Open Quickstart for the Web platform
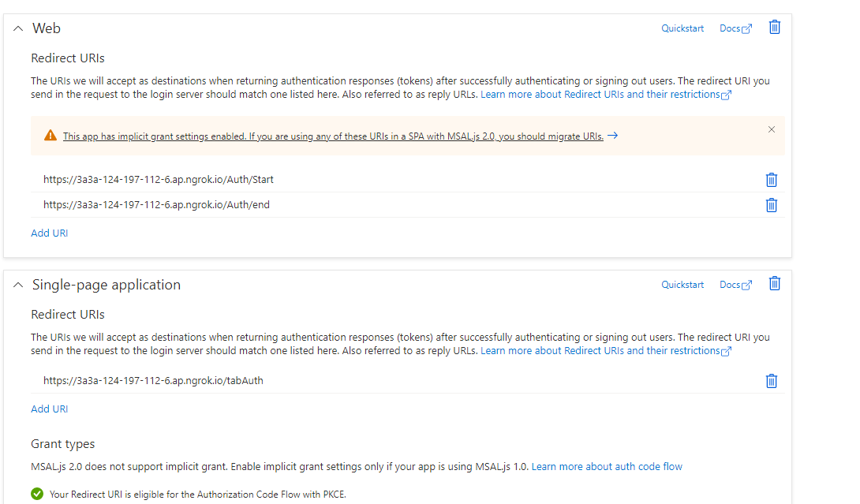Viewport: 860px width, 504px height. [682, 28]
